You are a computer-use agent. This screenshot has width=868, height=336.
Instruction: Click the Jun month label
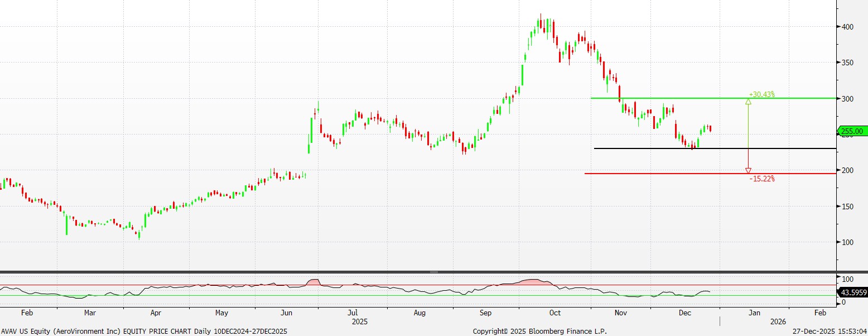coord(286,313)
